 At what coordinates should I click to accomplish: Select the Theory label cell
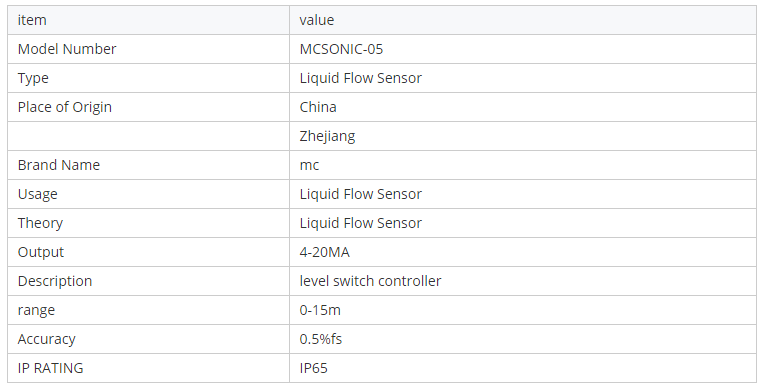point(149,223)
